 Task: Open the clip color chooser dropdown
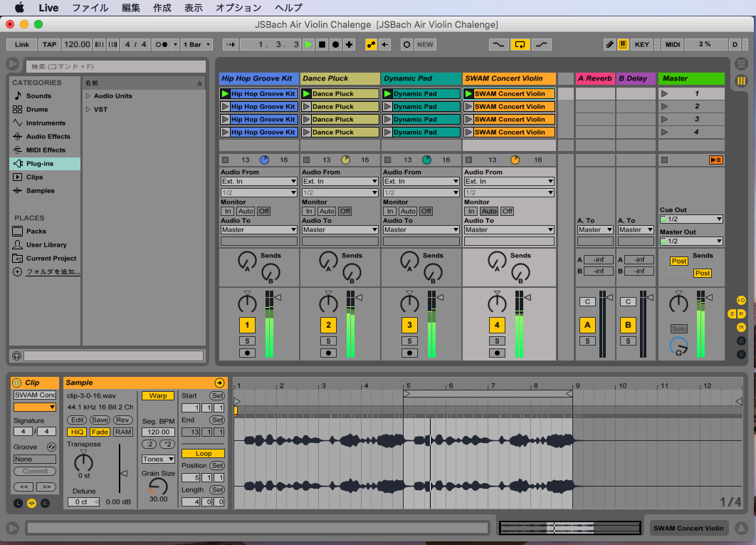34,408
